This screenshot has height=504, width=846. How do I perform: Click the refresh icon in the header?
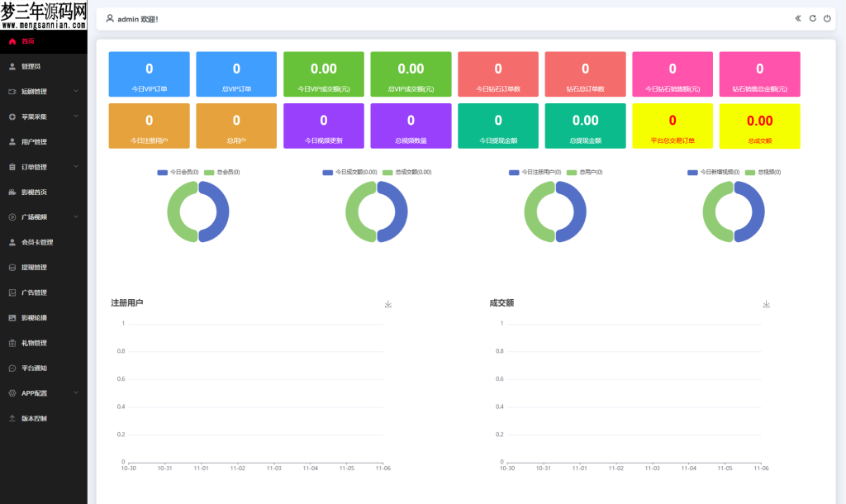point(811,18)
